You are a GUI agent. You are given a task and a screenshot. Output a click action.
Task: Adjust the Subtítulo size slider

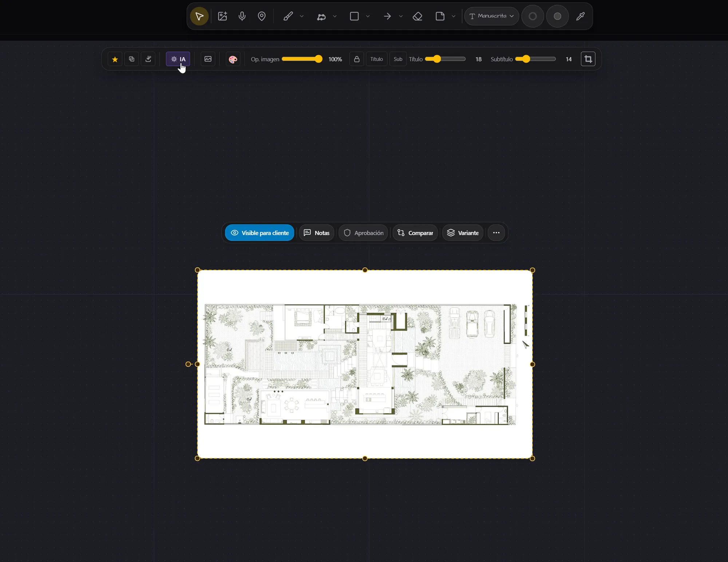535,59
